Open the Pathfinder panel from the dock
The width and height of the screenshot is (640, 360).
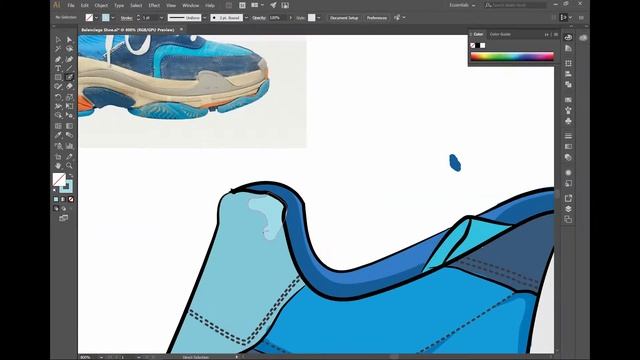tap(568, 84)
